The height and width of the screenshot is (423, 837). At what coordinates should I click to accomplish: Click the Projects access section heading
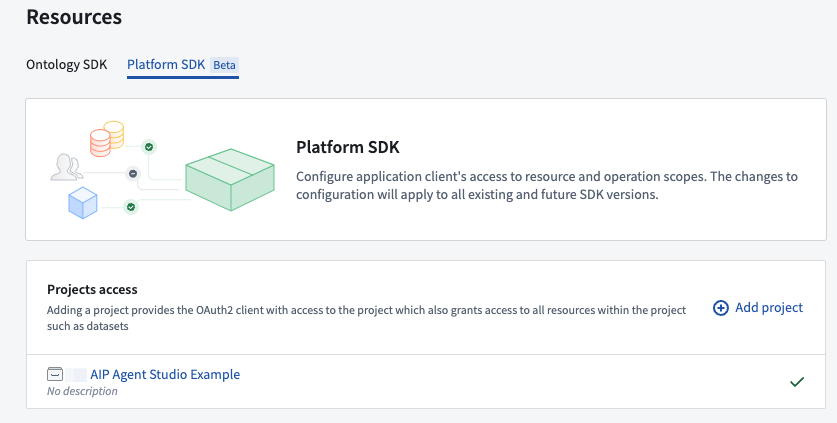(92, 289)
